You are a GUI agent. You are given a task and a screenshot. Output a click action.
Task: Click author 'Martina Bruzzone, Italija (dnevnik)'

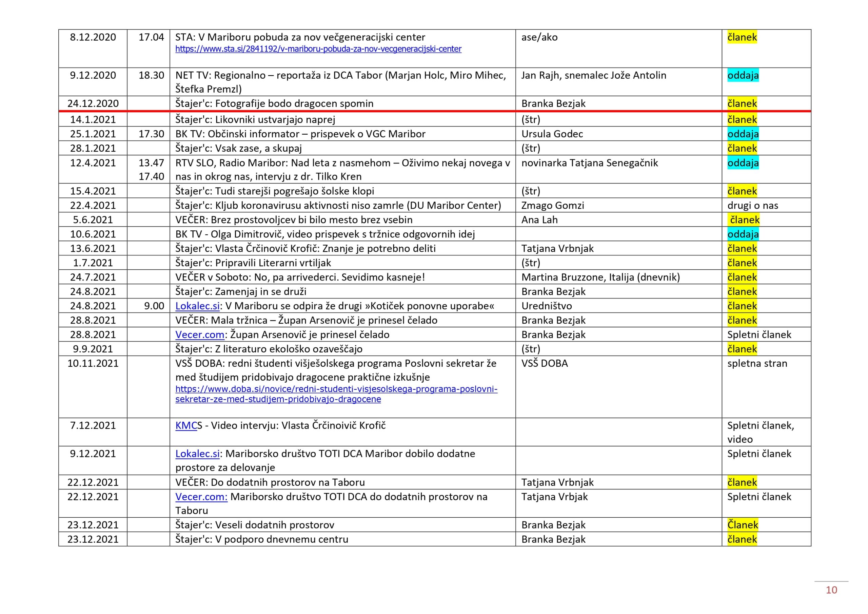[x=600, y=277]
